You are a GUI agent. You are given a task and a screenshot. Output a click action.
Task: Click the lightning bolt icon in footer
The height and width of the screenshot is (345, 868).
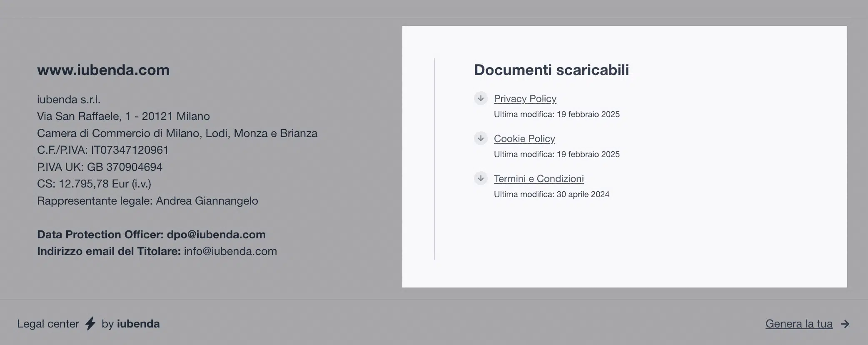[90, 324]
